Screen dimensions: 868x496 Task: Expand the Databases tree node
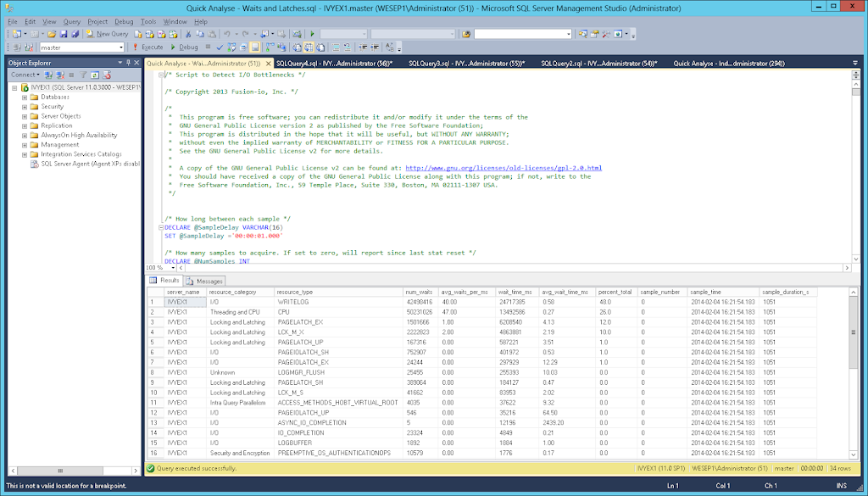(25, 98)
